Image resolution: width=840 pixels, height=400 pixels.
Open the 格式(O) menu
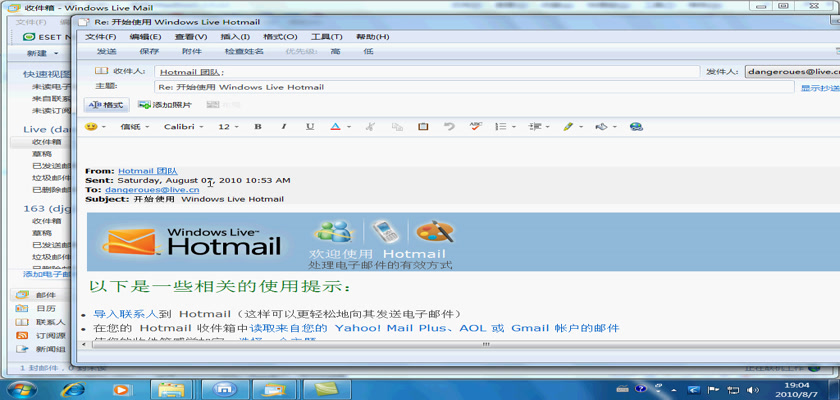pyautogui.click(x=279, y=37)
